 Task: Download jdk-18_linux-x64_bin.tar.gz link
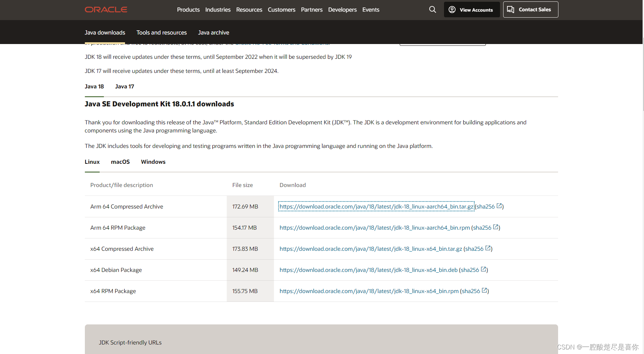point(371,249)
